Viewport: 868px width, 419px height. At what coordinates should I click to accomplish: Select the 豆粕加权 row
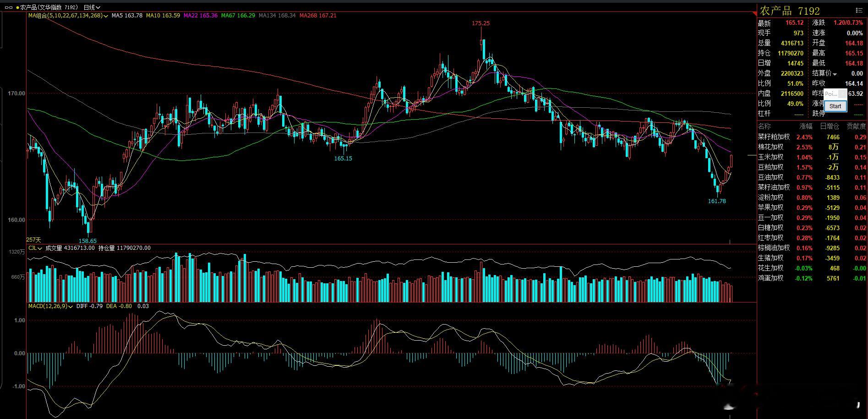point(812,167)
